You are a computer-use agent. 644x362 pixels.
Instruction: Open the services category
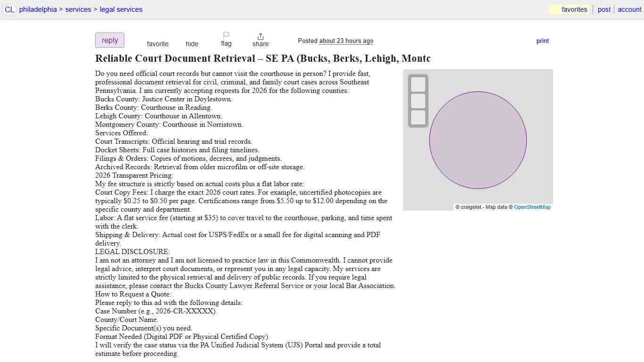tap(78, 9)
